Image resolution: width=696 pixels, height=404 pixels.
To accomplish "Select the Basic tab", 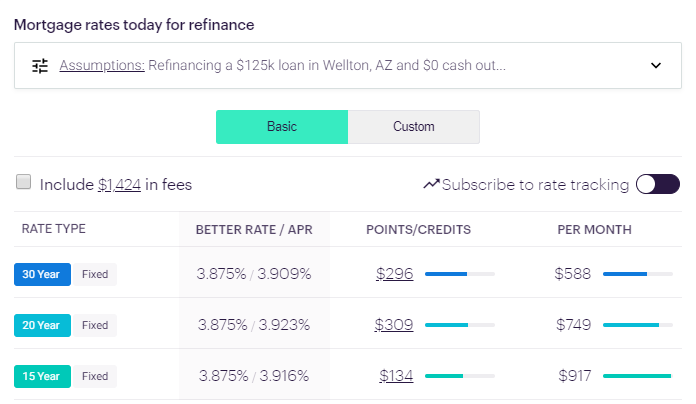I will 282,127.
